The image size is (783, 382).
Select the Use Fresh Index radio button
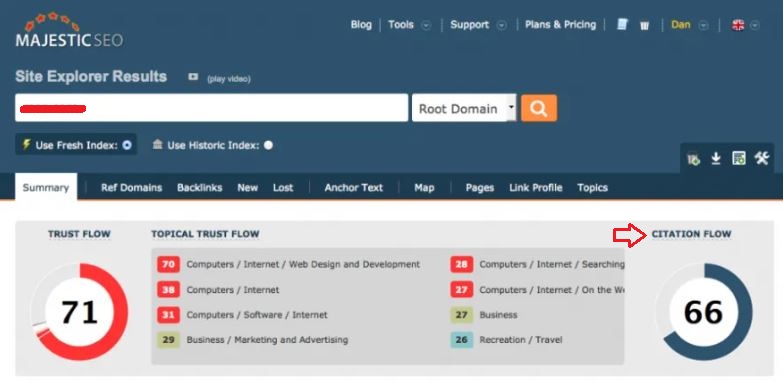(x=127, y=145)
